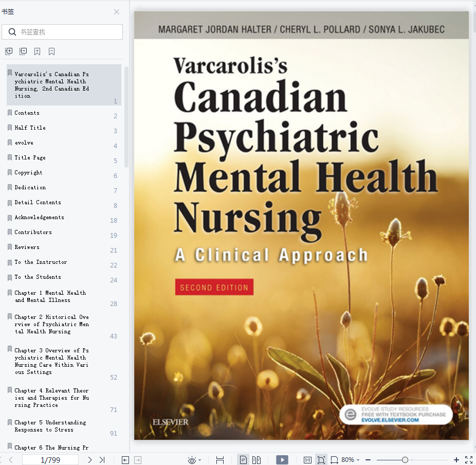The image size is (476, 465).
Task: Expand all bookmarks icon
Action: point(9,51)
